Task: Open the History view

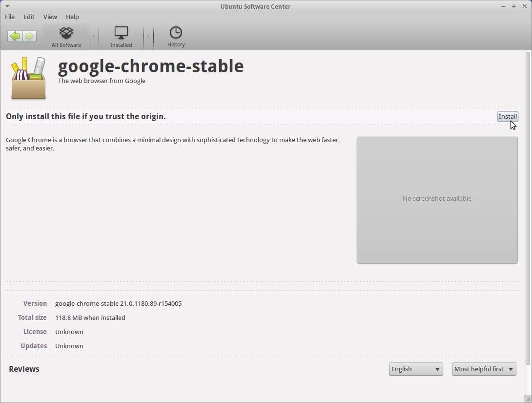Action: point(176,37)
